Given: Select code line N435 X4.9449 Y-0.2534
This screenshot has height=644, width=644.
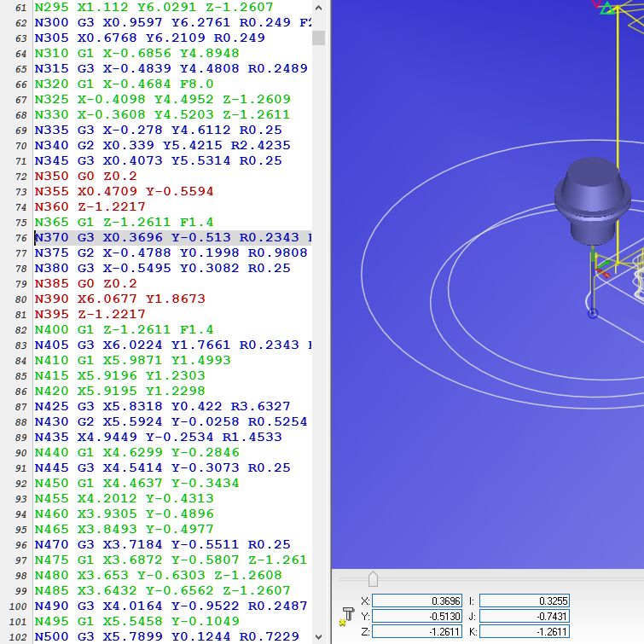Looking at the screenshot, I should tap(158, 437).
